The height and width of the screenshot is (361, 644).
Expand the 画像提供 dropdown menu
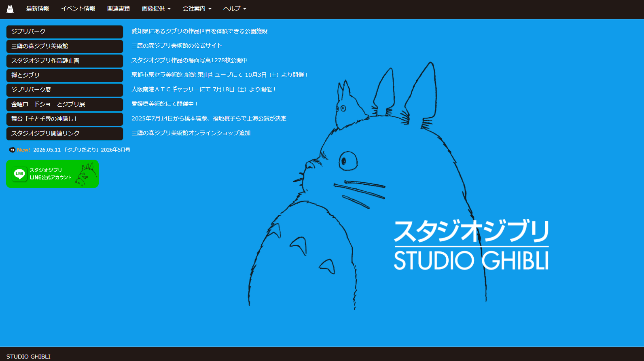[x=156, y=8]
